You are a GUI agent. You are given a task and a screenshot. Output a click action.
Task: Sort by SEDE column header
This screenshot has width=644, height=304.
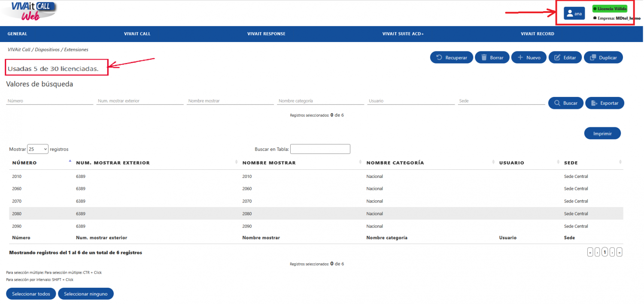tap(592, 163)
